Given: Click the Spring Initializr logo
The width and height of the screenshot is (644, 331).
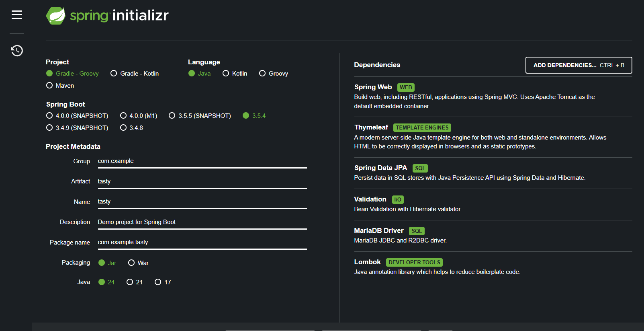Looking at the screenshot, I should click(x=107, y=16).
